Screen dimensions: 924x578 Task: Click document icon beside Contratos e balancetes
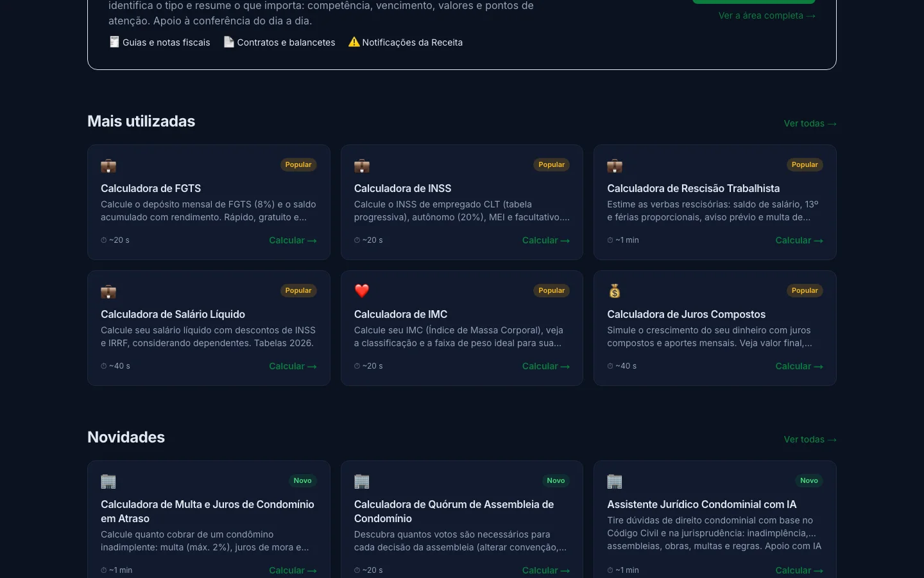[x=228, y=42]
